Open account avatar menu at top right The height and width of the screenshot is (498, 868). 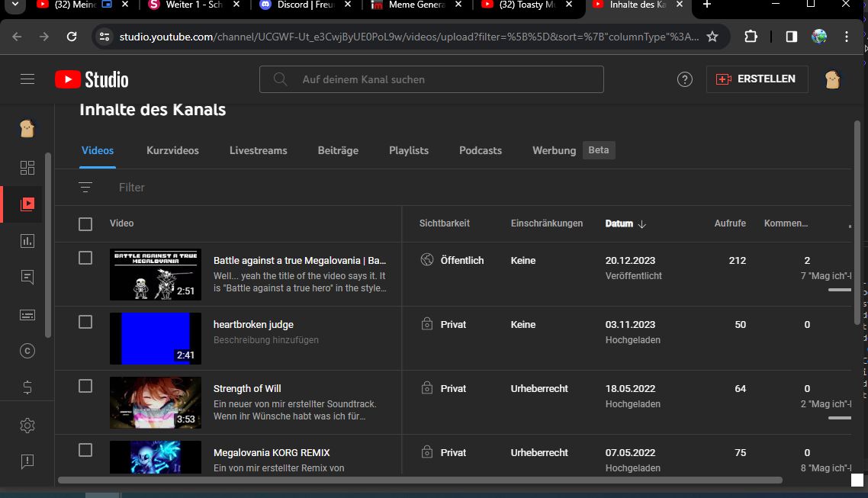[833, 79]
